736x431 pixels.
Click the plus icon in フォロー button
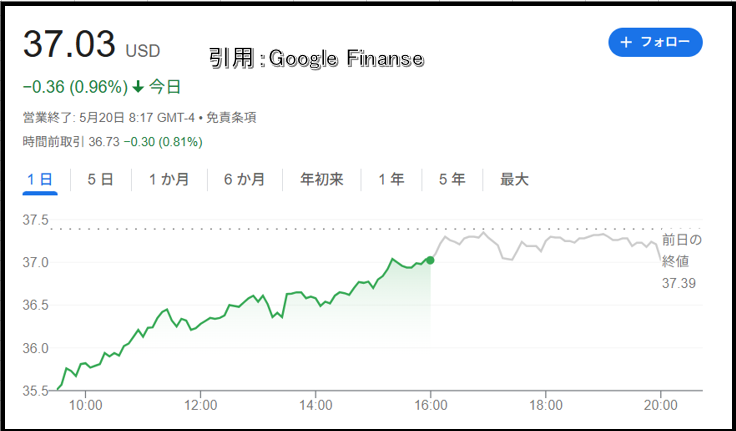tap(626, 42)
